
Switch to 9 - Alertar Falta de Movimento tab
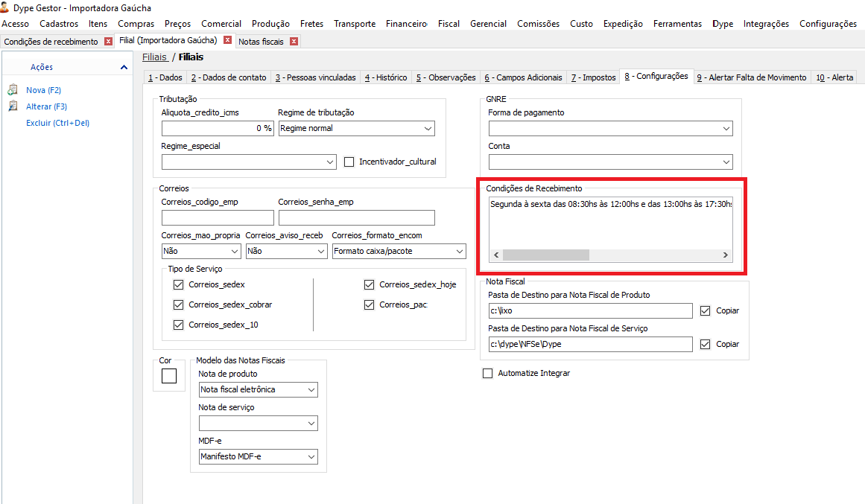(751, 77)
